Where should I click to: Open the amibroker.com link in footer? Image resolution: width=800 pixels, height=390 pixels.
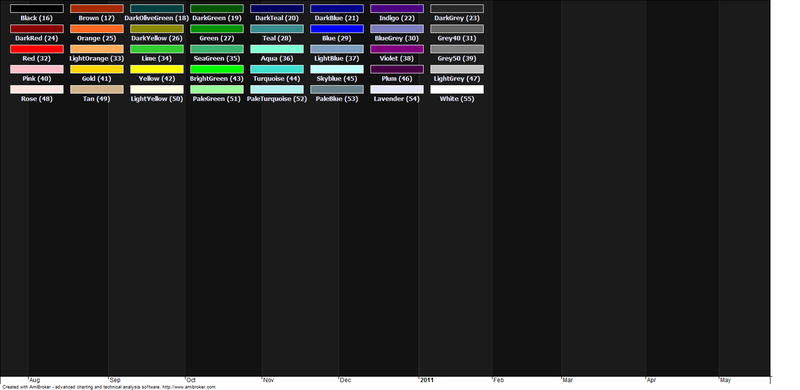point(189,387)
